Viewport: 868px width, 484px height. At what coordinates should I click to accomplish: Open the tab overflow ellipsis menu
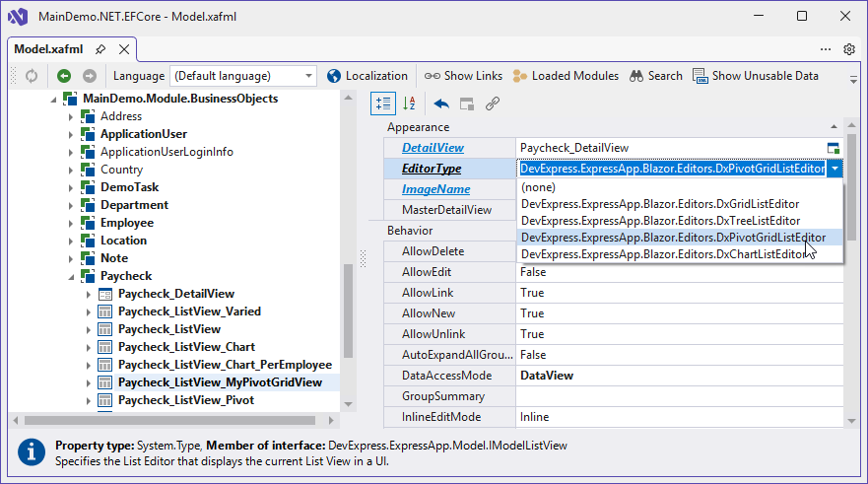(x=826, y=49)
